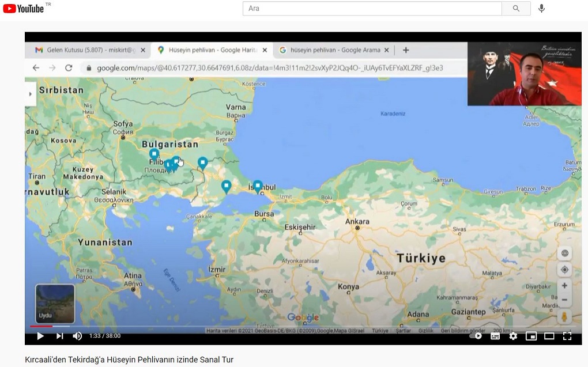Click the globe view button
This screenshot has width=588, height=367.
[x=564, y=254]
